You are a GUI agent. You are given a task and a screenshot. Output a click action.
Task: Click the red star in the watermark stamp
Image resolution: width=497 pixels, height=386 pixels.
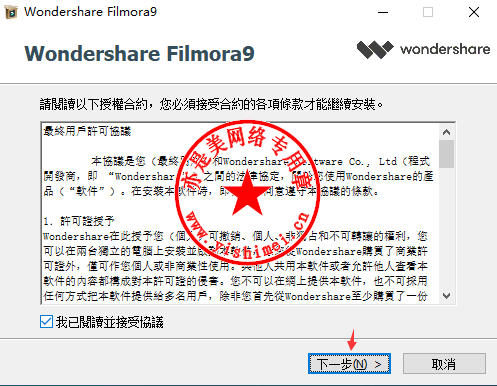(247, 192)
